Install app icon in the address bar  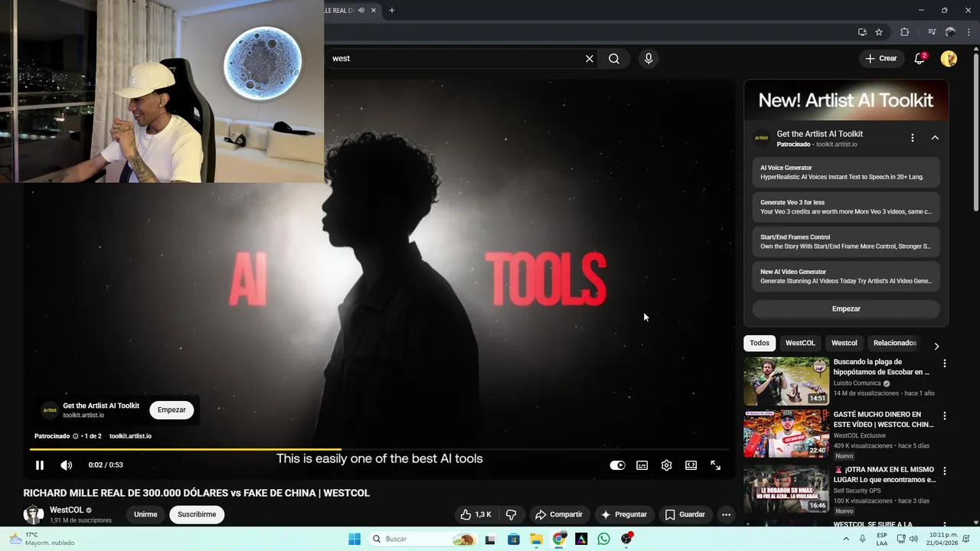coord(862,32)
